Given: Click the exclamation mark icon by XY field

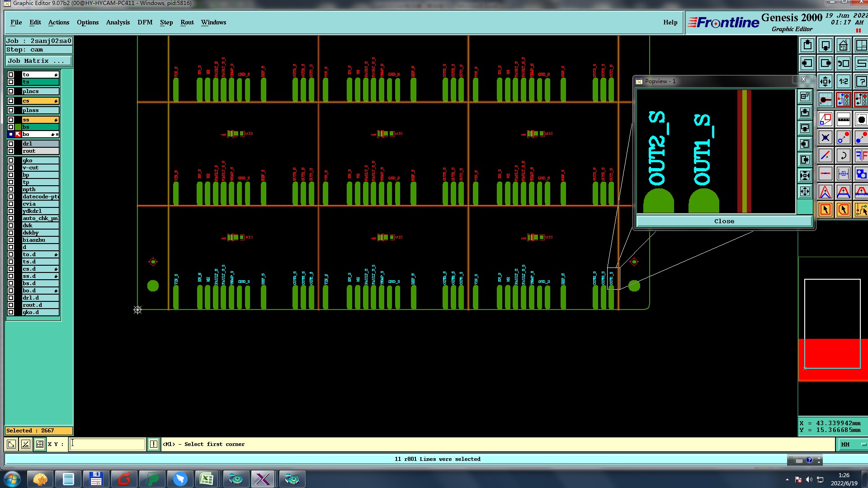Looking at the screenshot, I should click(x=154, y=444).
